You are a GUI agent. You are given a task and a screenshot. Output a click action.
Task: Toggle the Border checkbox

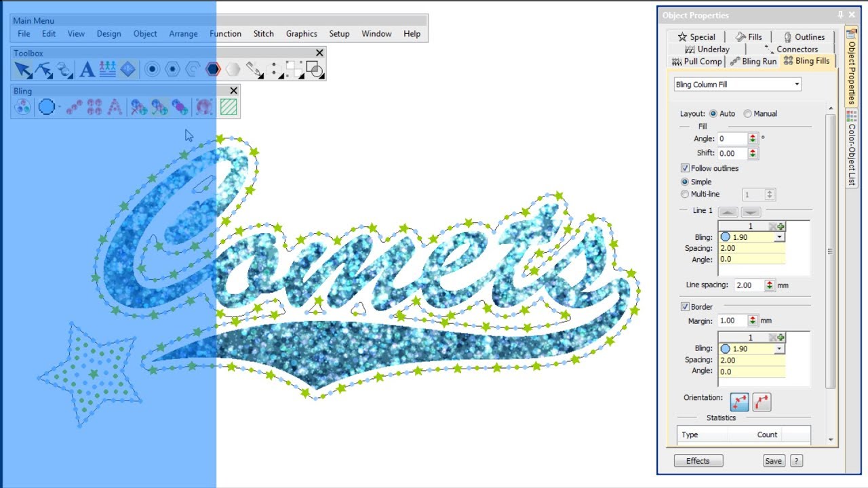pyautogui.click(x=685, y=307)
